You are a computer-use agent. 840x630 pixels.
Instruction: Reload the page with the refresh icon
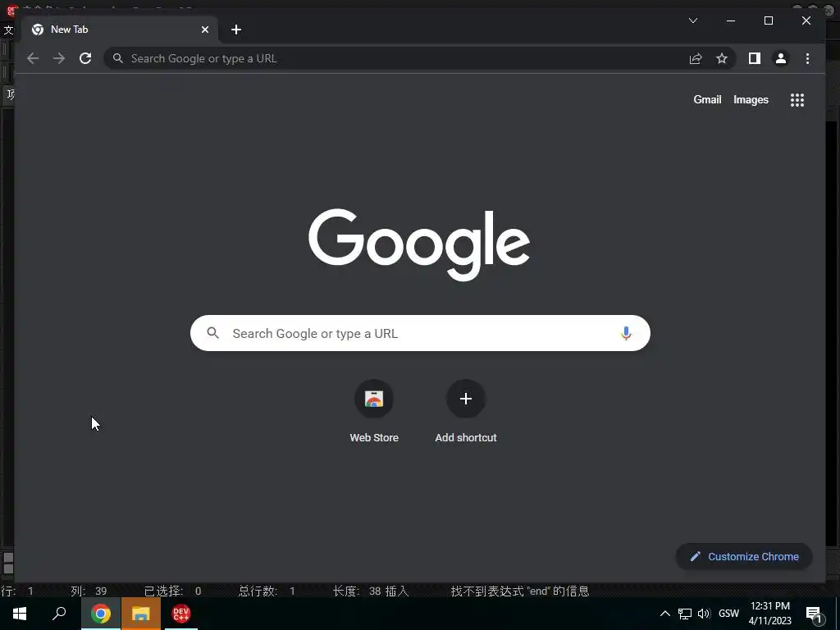point(85,58)
